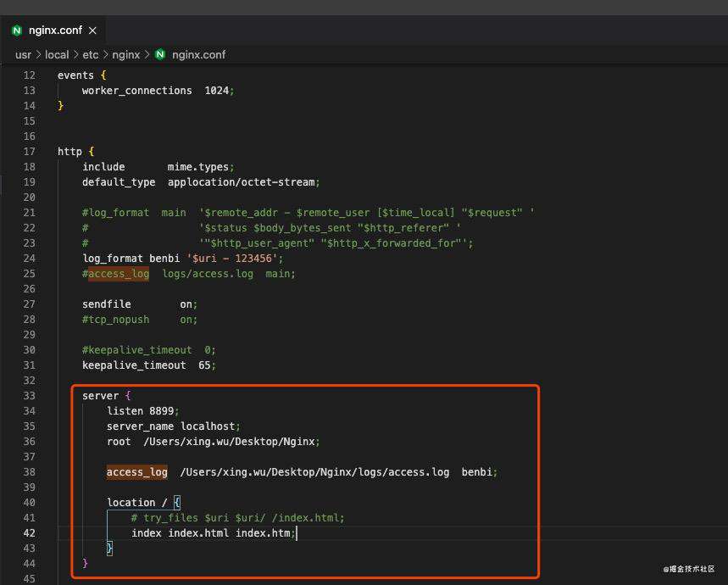728x585 pixels.
Task: Click the highlighted opening brace on line 40
Action: click(x=177, y=503)
